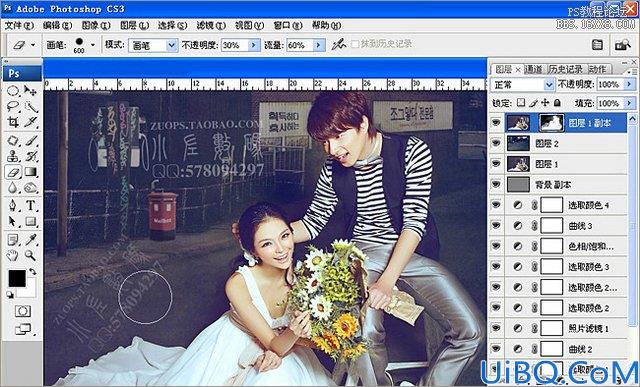Select the Sponge tool

click(x=31, y=188)
